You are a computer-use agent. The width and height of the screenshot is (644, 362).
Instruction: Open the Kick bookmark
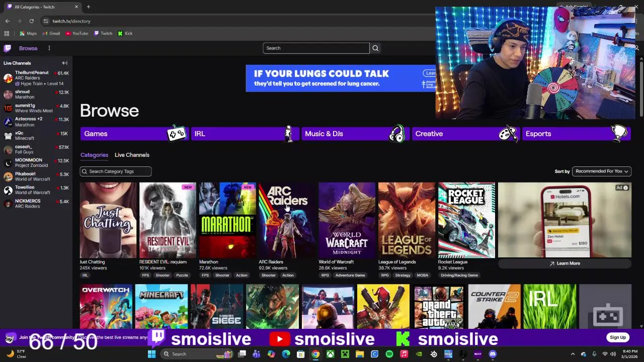pyautogui.click(x=125, y=33)
